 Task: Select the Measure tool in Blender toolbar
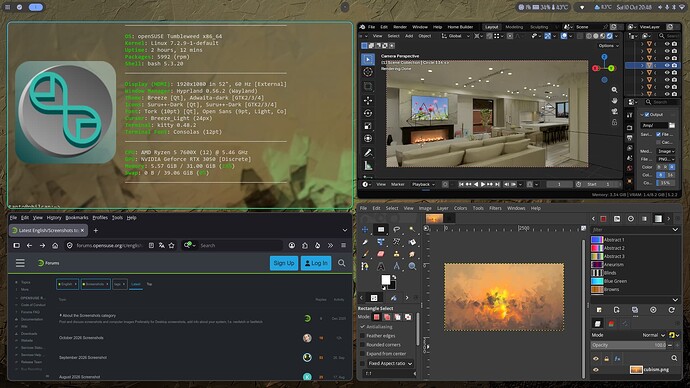pyautogui.click(x=368, y=166)
